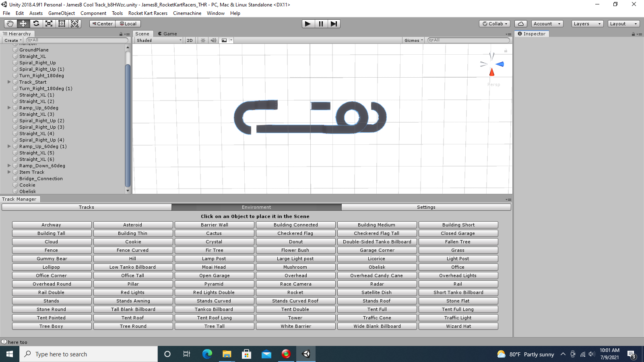The width and height of the screenshot is (644, 362).
Task: Toggle scene lighting on or off
Action: coord(203,40)
